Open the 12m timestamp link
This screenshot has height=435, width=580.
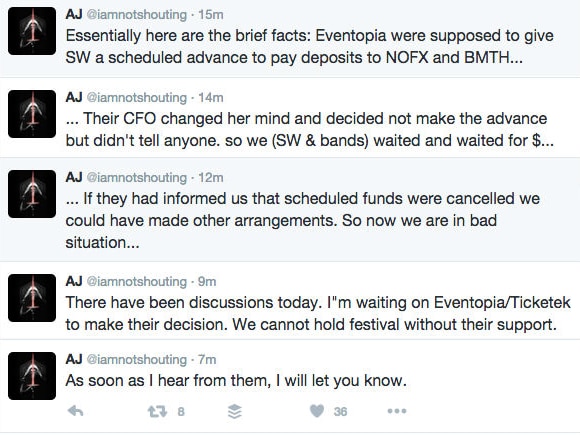(211, 177)
